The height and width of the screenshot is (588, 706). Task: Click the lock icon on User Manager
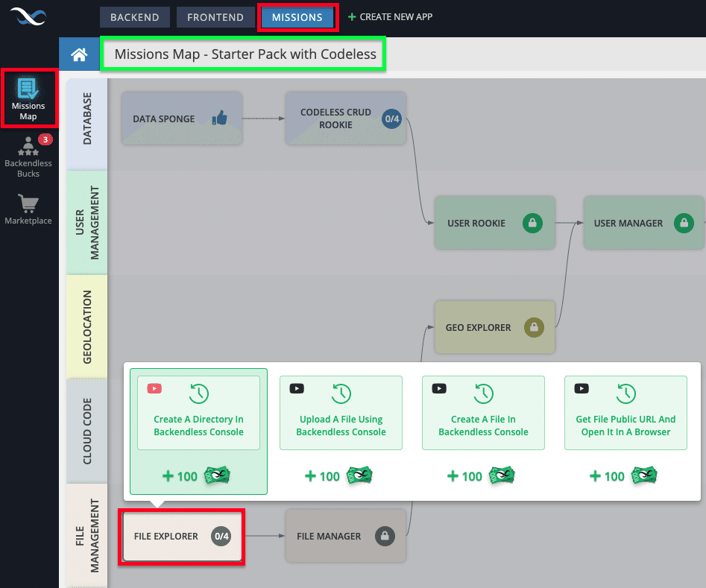tap(684, 223)
